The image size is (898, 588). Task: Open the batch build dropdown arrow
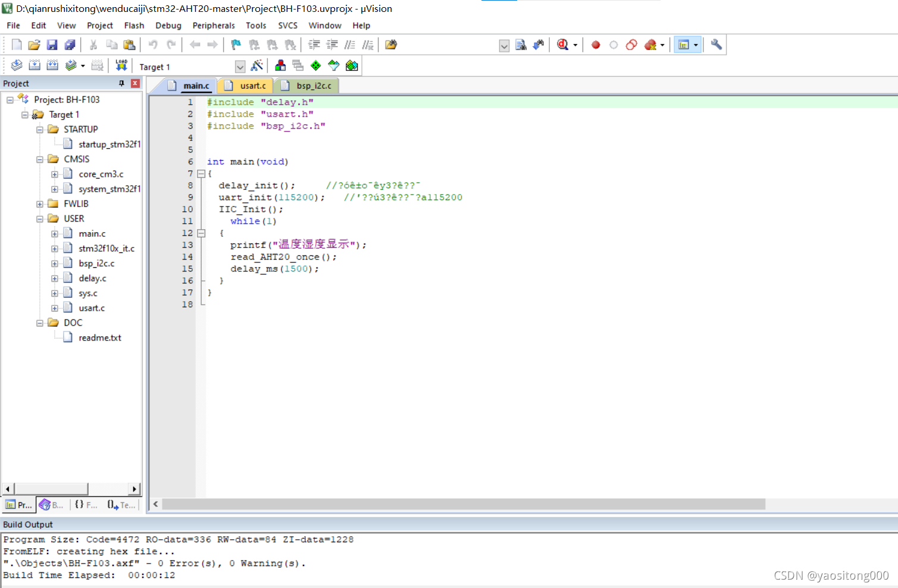coord(83,66)
